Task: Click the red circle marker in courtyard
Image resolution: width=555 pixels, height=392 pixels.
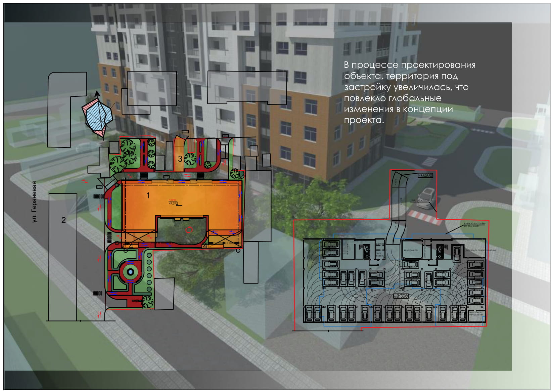Action: click(x=189, y=230)
